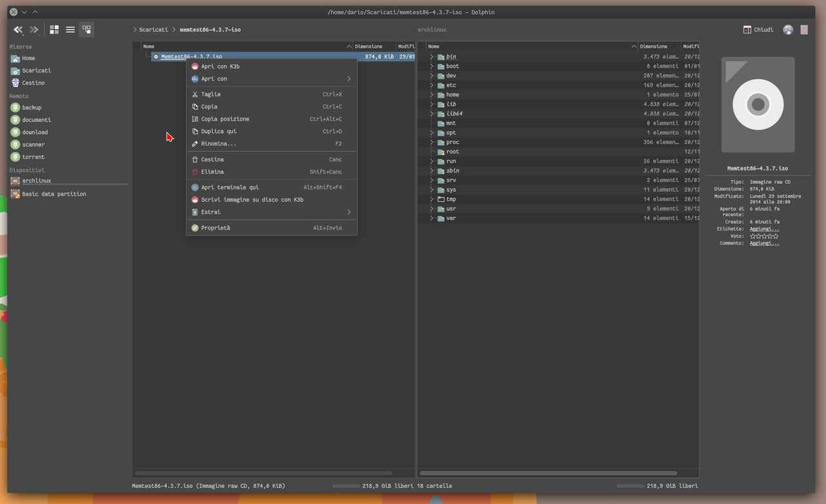Image resolution: width=826 pixels, height=504 pixels.
Task: Choose Taglia from context menu
Action: click(x=272, y=94)
